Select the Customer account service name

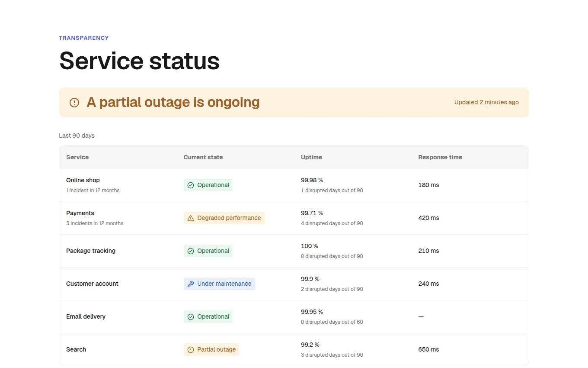click(x=92, y=284)
